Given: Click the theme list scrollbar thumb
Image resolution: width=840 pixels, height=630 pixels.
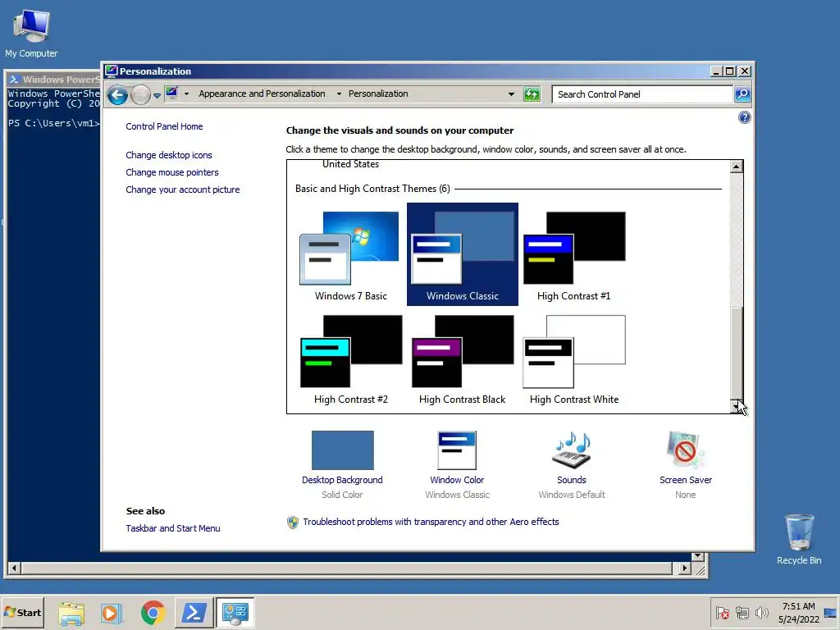Looking at the screenshot, I should pyautogui.click(x=737, y=354).
